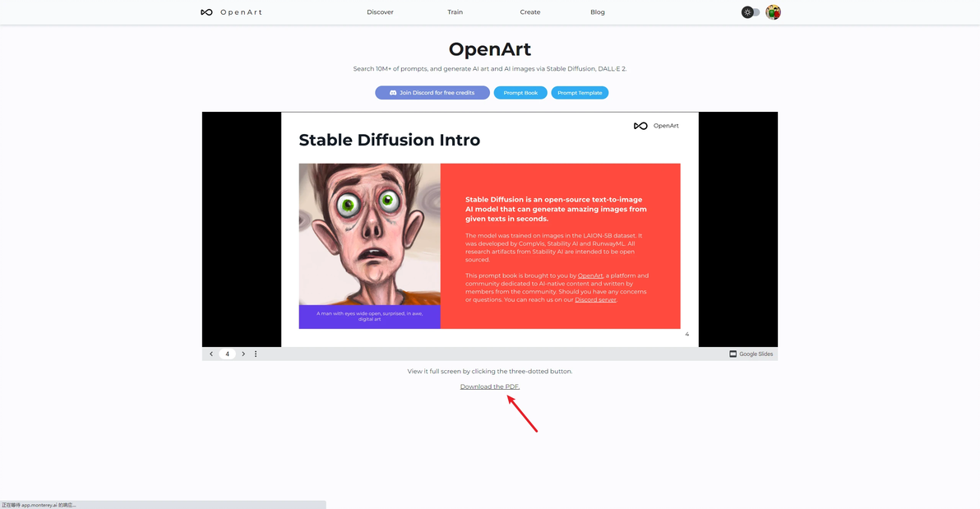
Task: Click the OpenArt logo inside the slide
Action: pos(656,126)
